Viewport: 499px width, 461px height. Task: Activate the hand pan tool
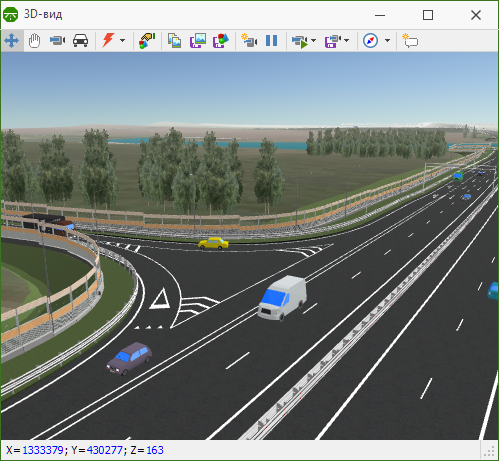coord(34,41)
